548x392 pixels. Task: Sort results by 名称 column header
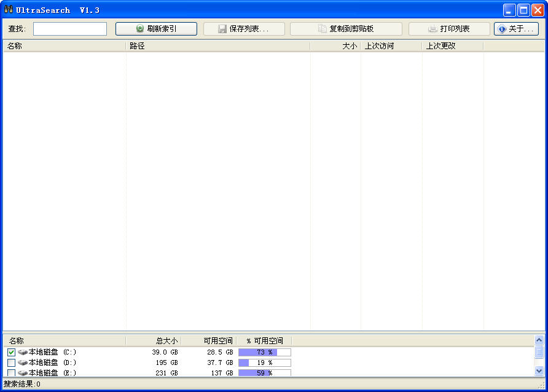click(65, 45)
